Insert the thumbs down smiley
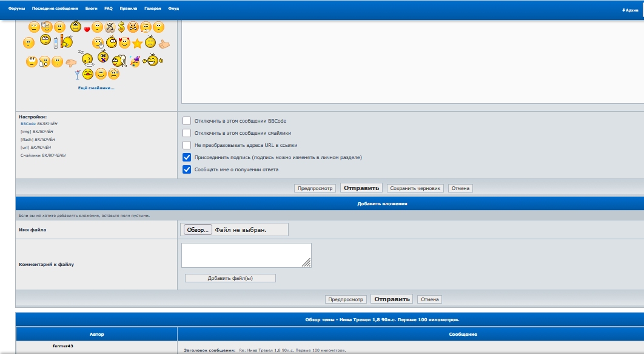This screenshot has width=644, height=354. click(x=71, y=62)
